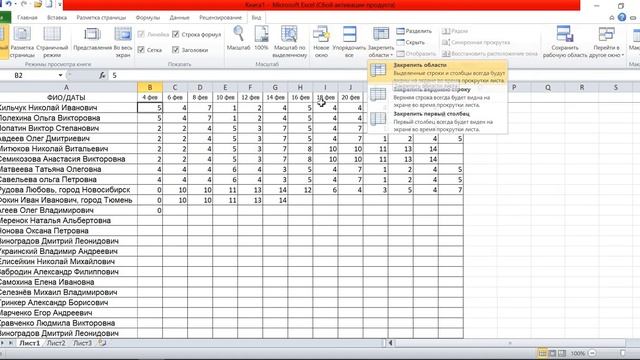Hide the window with Скрыть
640x360 pixels.
411,42
